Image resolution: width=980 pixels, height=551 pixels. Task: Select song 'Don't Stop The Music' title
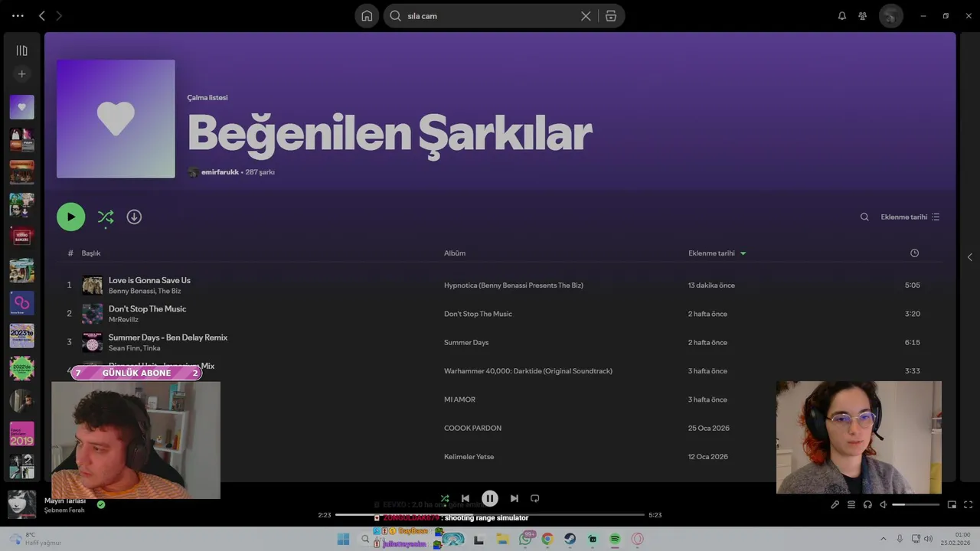click(x=147, y=308)
